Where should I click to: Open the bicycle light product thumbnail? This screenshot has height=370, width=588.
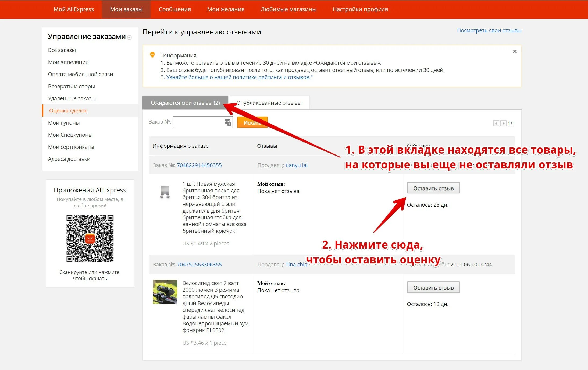pyautogui.click(x=165, y=292)
